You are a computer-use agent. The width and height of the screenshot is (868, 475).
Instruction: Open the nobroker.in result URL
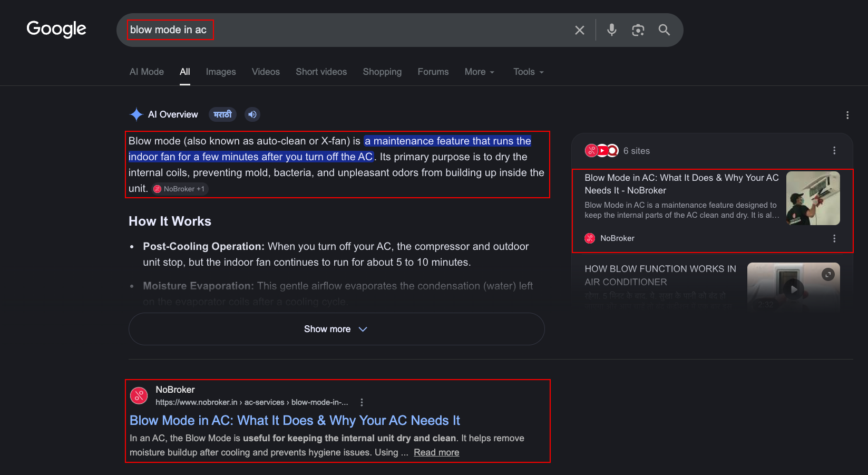tap(252, 402)
